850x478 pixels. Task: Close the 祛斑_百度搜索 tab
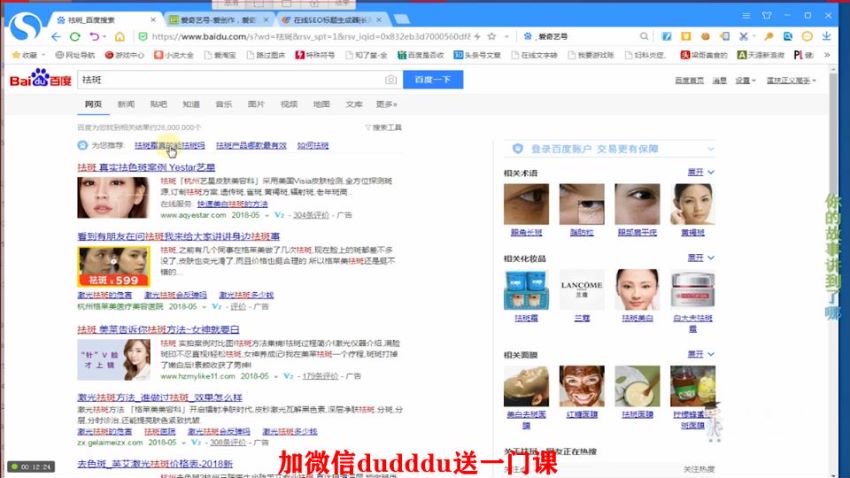pos(153,20)
